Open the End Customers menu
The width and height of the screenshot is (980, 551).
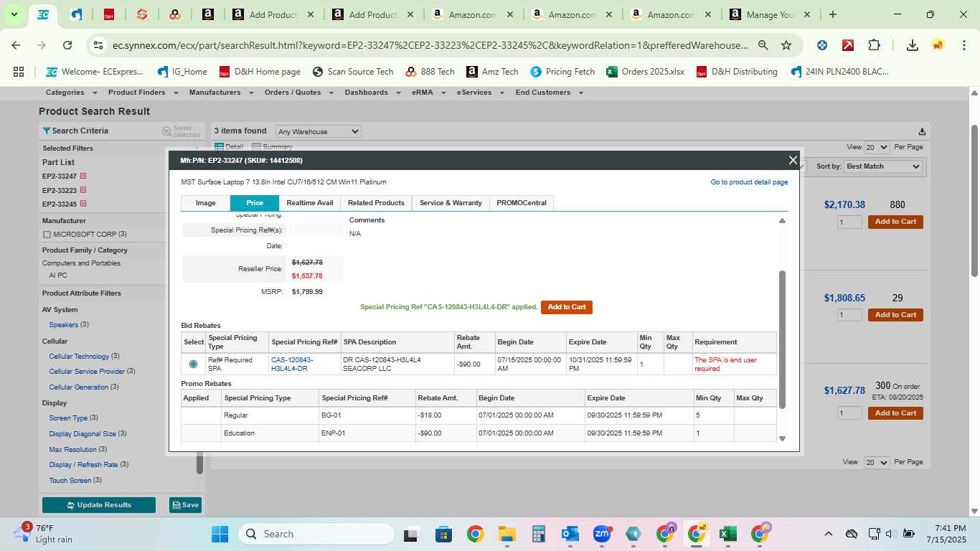pyautogui.click(x=549, y=93)
